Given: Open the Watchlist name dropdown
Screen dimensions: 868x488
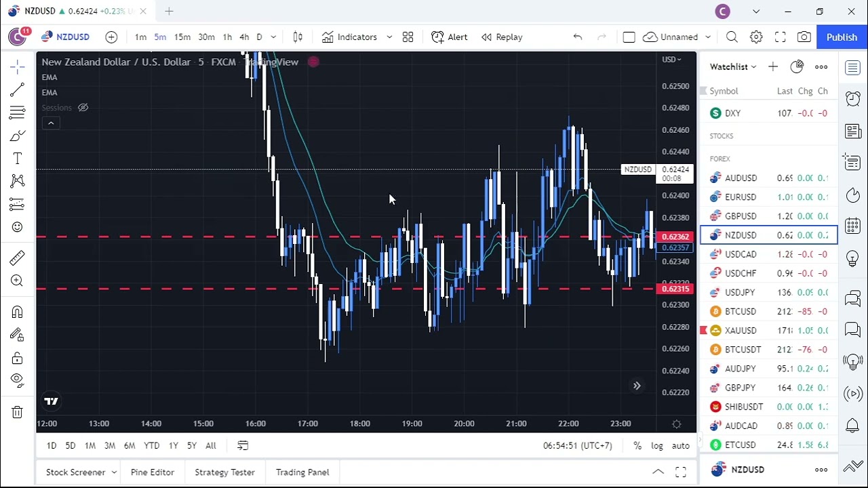Looking at the screenshot, I should (733, 66).
